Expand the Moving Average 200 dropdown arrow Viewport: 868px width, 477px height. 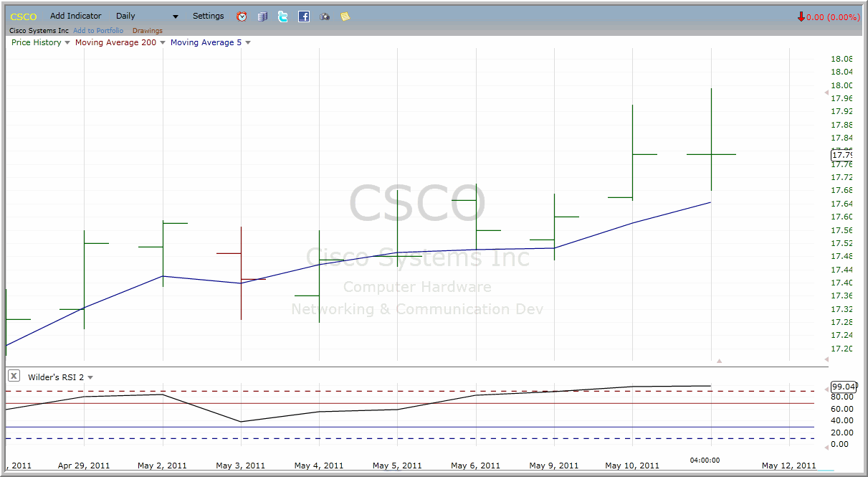coord(163,43)
